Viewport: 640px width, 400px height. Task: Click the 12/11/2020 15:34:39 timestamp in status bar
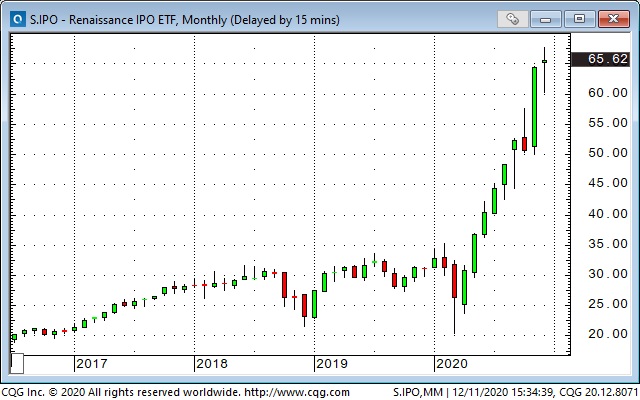pyautogui.click(x=502, y=393)
